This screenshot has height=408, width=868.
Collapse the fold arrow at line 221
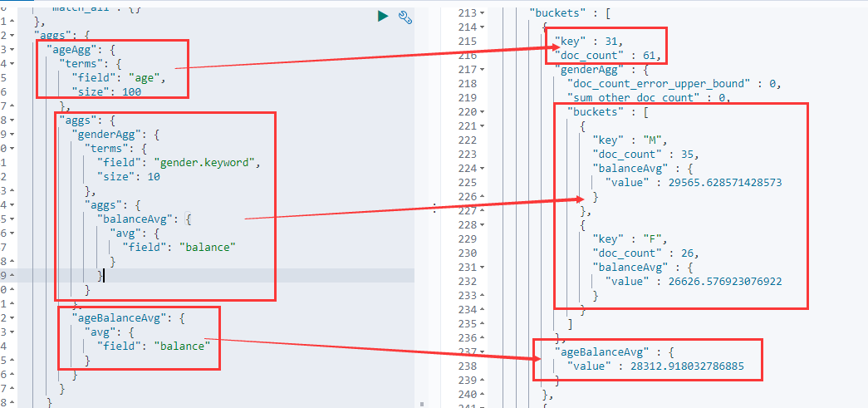(482, 126)
